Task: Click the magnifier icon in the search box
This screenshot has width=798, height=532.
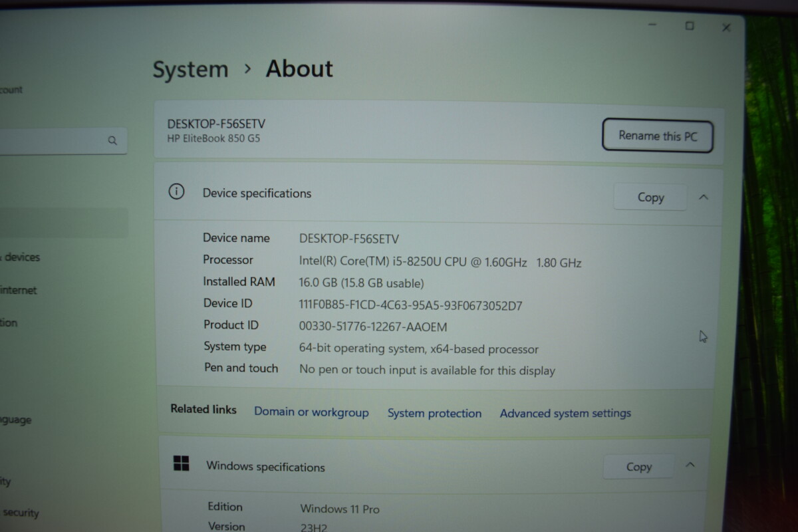Action: coord(112,140)
